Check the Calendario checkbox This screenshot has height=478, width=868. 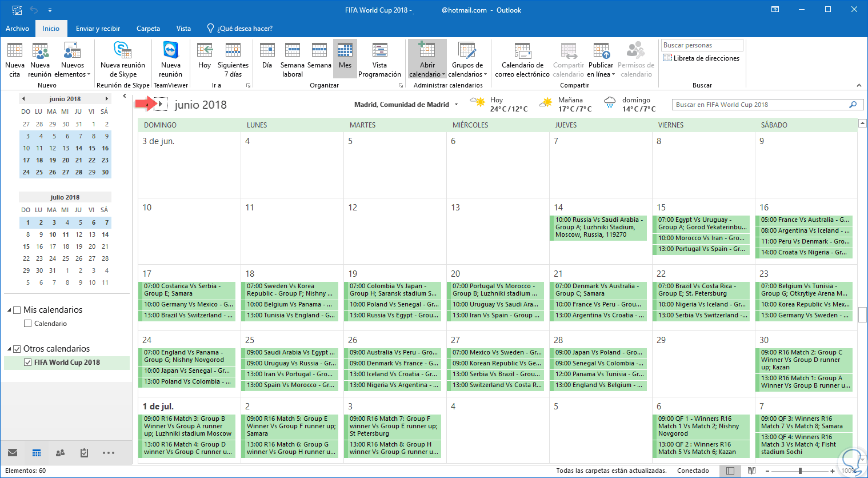point(27,324)
